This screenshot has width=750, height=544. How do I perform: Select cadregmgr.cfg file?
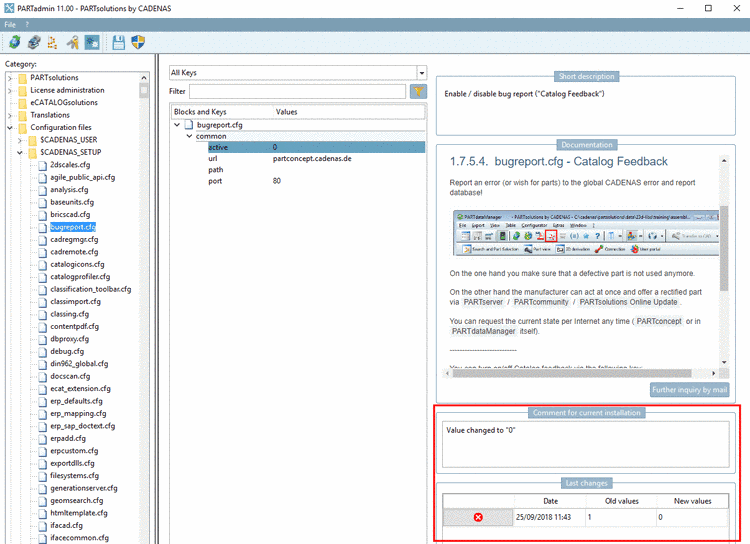[x=74, y=239]
